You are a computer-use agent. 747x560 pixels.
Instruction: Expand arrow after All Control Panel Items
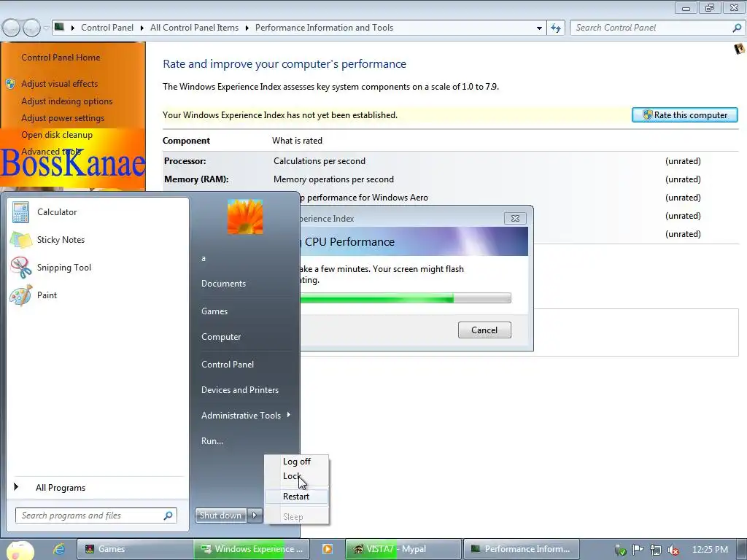tap(247, 28)
